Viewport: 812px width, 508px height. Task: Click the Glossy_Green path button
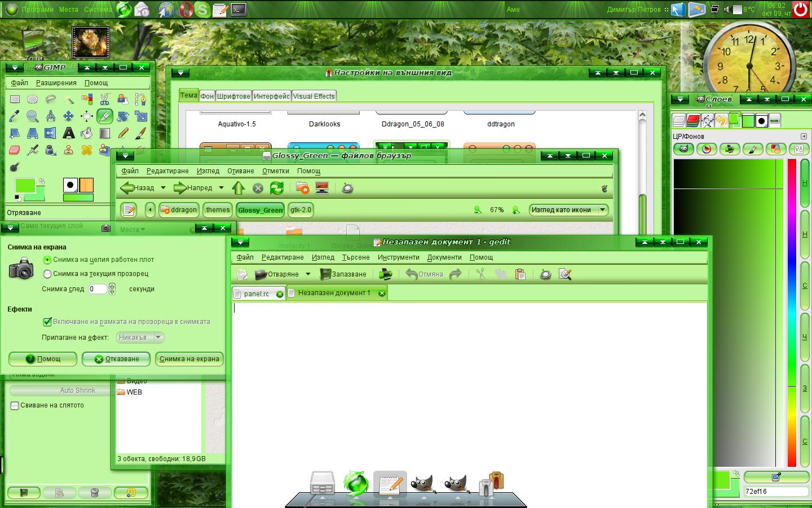pos(260,210)
